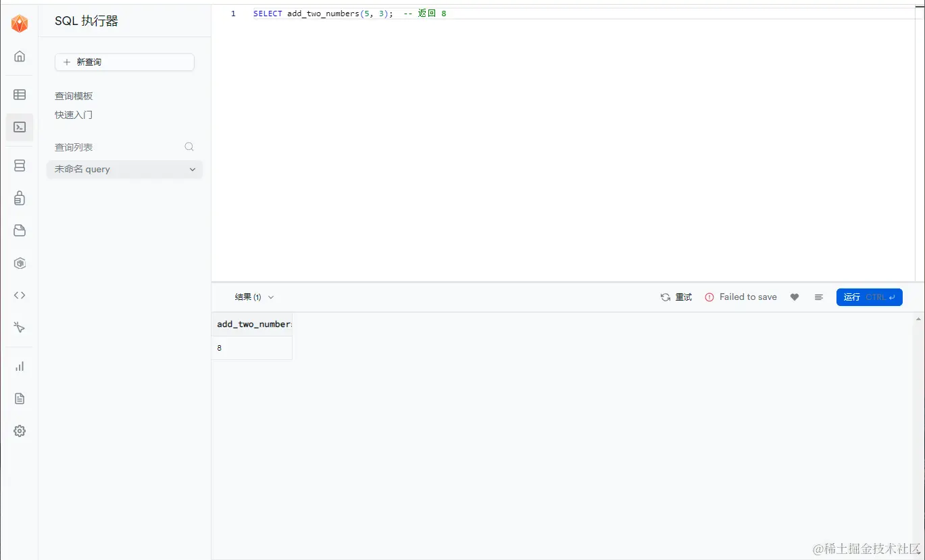
Task: Open the Settings gear icon
Action: tap(20, 431)
